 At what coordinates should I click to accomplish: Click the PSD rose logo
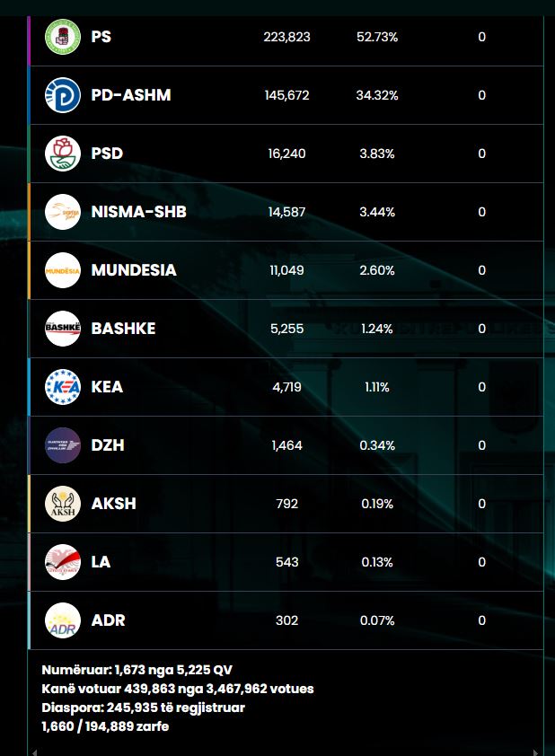pyautogui.click(x=63, y=154)
